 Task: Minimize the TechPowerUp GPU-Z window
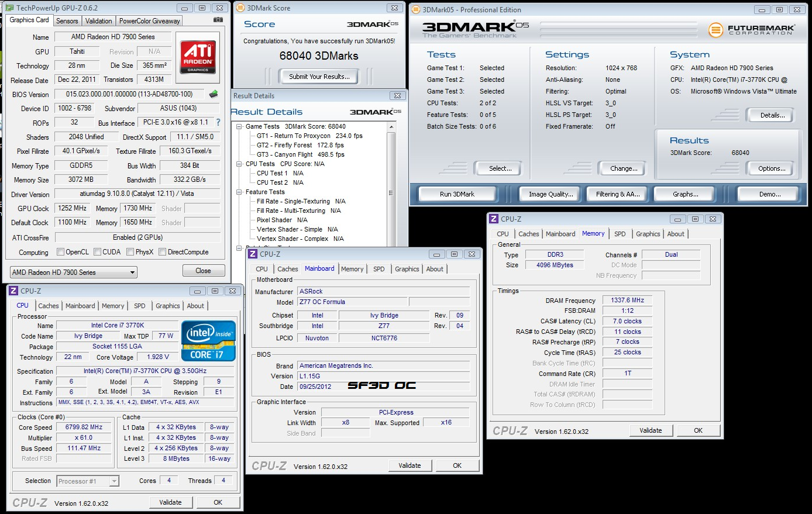tap(185, 8)
